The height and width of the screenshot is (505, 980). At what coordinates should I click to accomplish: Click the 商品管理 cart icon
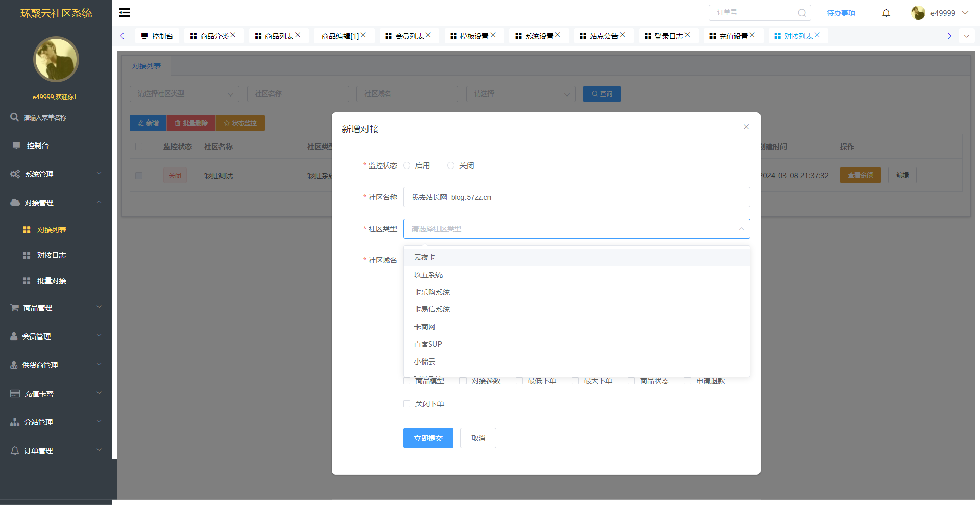tap(15, 308)
